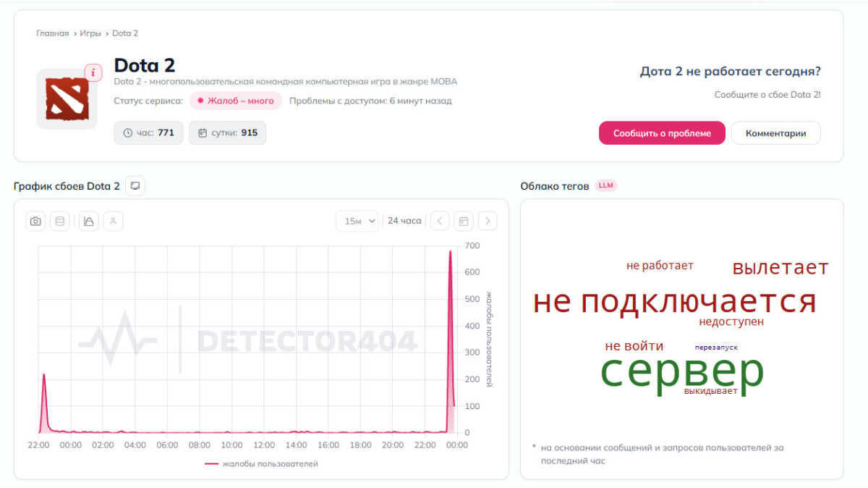Click the tag не войти
868x488 pixels.
click(x=634, y=346)
